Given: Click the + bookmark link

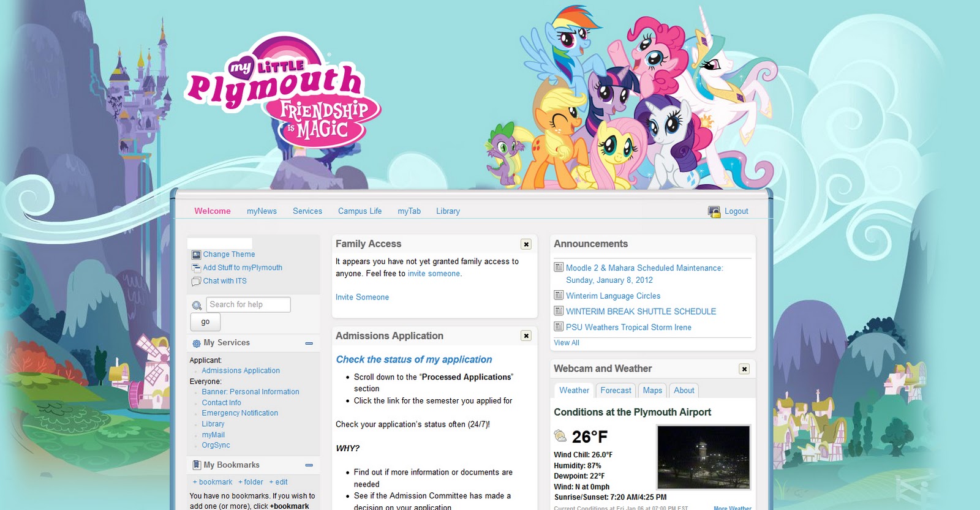Looking at the screenshot, I should [x=213, y=482].
